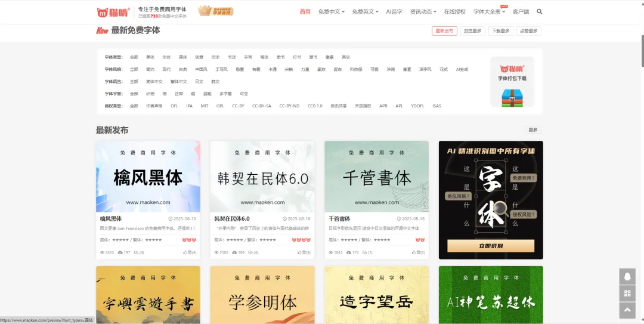
Task: Expand the 资讯动态 dropdown menu
Action: pos(423,12)
